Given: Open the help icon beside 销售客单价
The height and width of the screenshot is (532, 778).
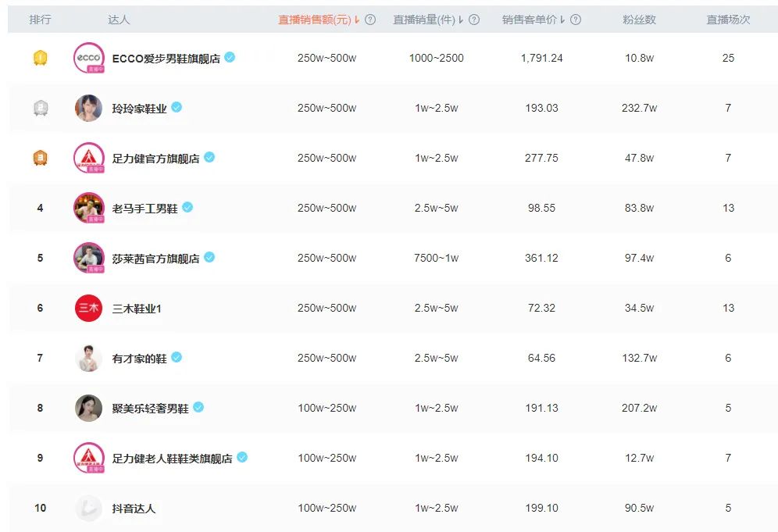Looking at the screenshot, I should [576, 20].
